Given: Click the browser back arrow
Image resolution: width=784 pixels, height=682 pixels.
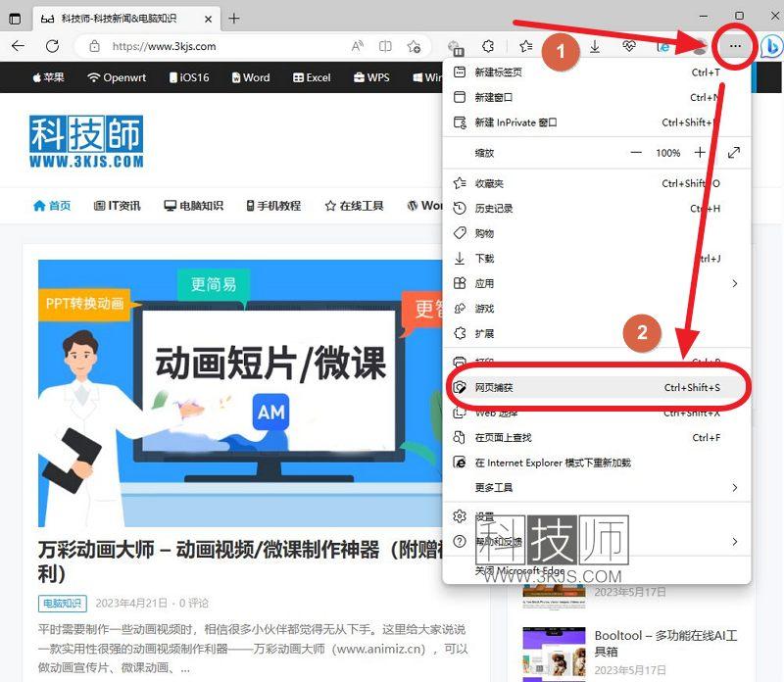Looking at the screenshot, I should tap(18, 46).
